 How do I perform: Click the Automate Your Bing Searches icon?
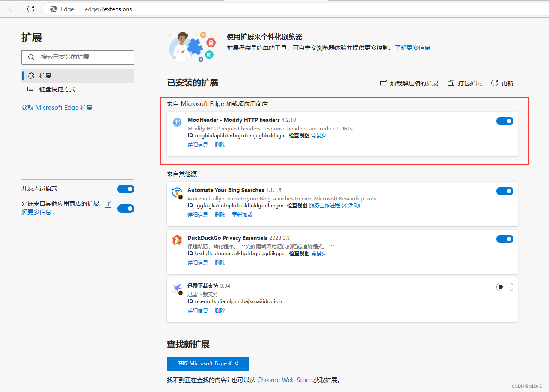[177, 193]
